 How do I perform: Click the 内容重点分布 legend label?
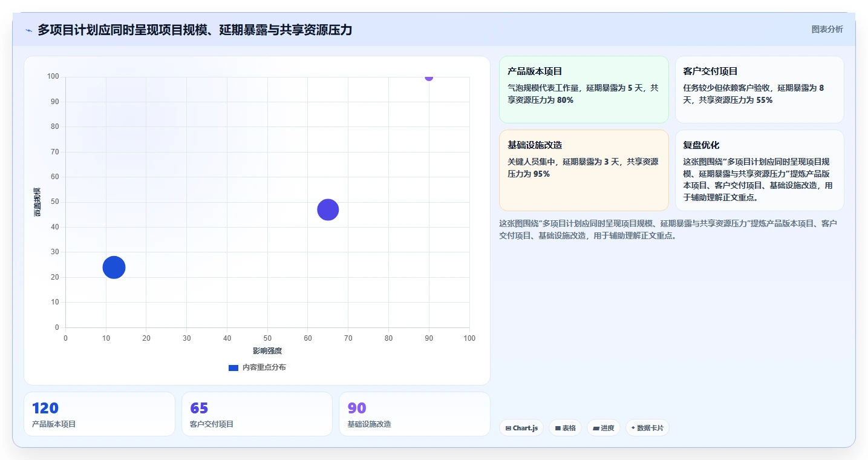coord(264,367)
